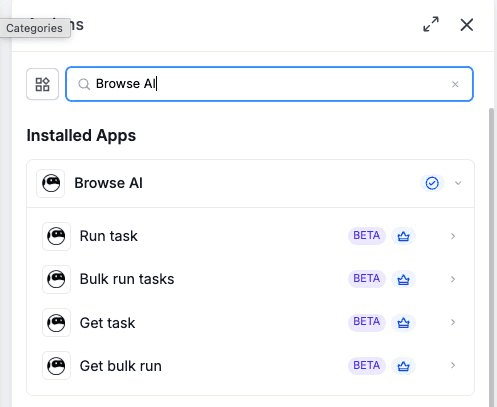Click the magnifier icon in search box

click(x=84, y=84)
